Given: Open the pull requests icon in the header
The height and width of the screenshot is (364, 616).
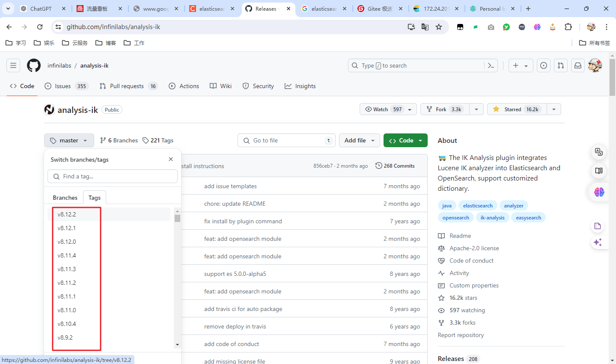Looking at the screenshot, I should tap(560, 65).
